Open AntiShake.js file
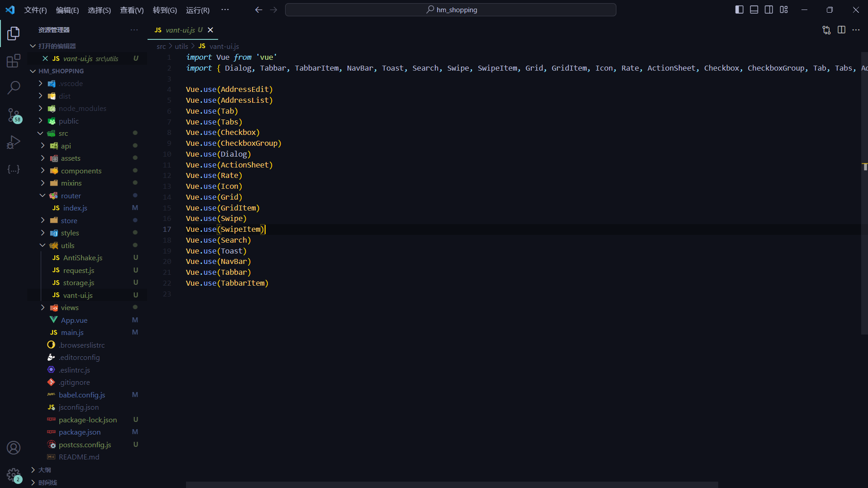This screenshot has height=488, width=868. [x=87, y=258]
